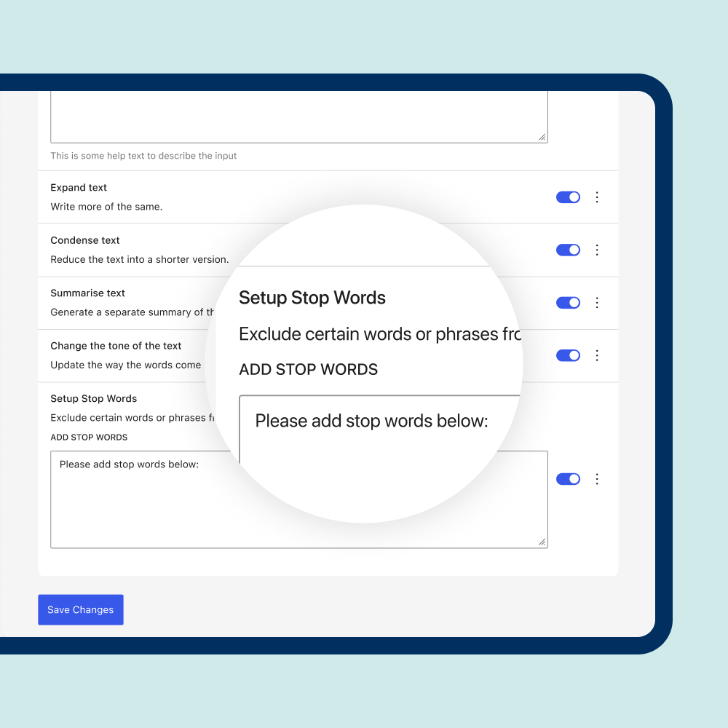Click 'Write more of the same.' description
The width and height of the screenshot is (728, 728).
pos(106,207)
